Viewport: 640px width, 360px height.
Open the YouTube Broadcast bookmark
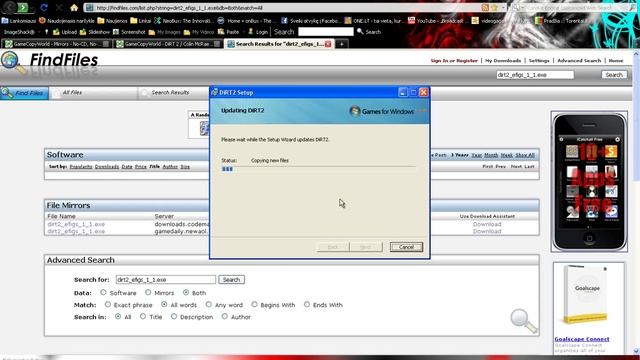tap(436, 20)
